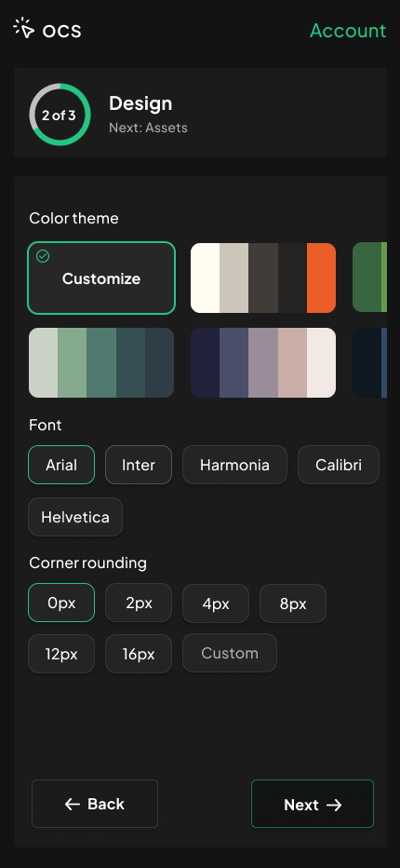Click the right arrow icon in Next button
Screen dimensions: 400x868
pyautogui.click(x=334, y=805)
